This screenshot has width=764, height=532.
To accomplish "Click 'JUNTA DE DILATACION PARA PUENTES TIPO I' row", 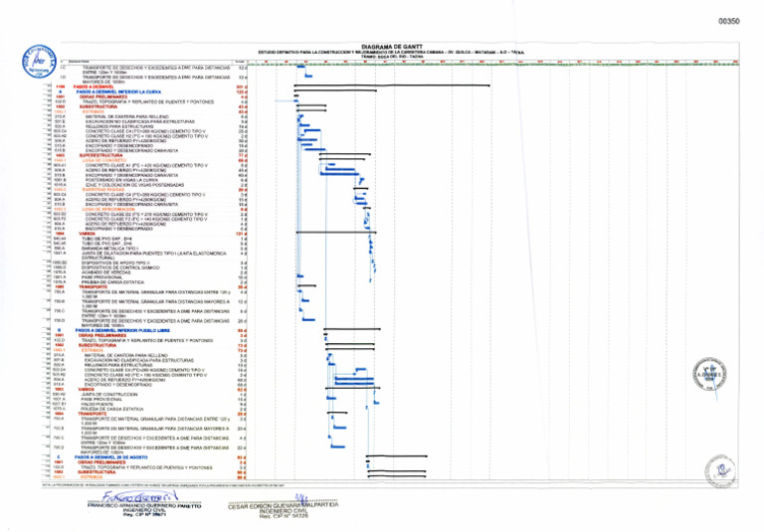I will [x=153, y=255].
